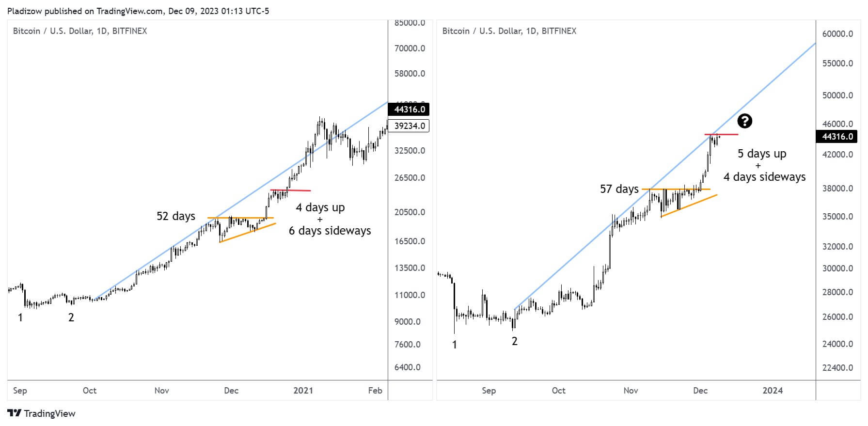868x426 pixels.
Task: Click the 60000.0 price scale value
Action: pos(837,34)
